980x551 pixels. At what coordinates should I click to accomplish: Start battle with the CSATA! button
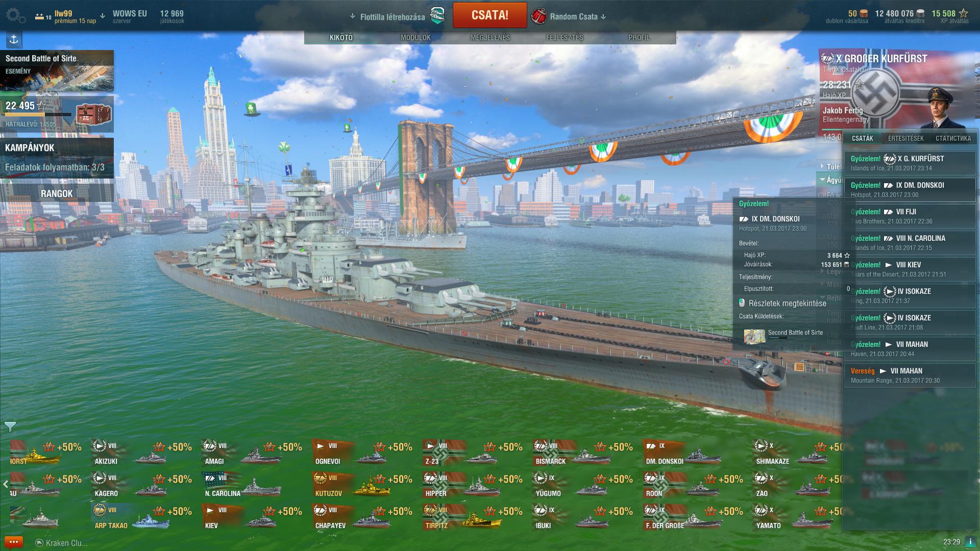[489, 15]
